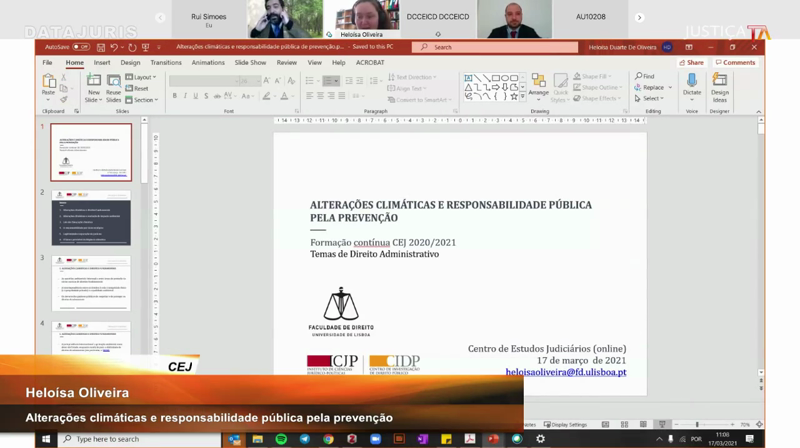This screenshot has width=800, height=448.
Task: Toggle the AutoSave switch
Action: point(80,47)
